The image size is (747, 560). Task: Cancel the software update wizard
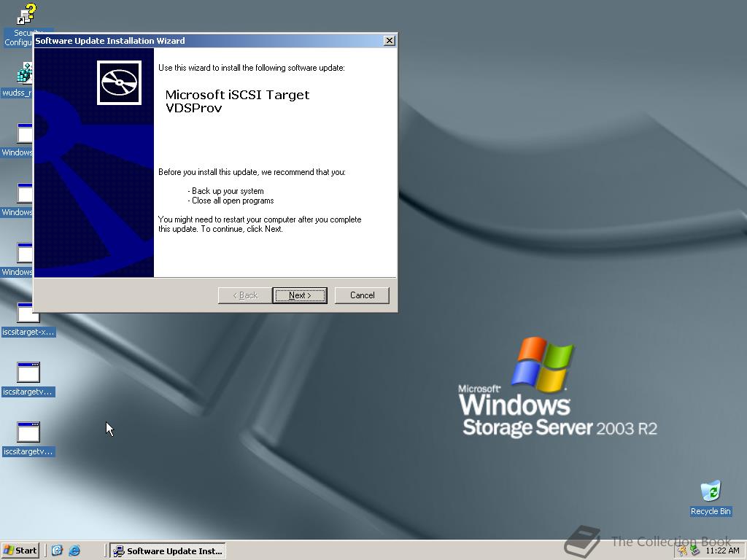[362, 295]
